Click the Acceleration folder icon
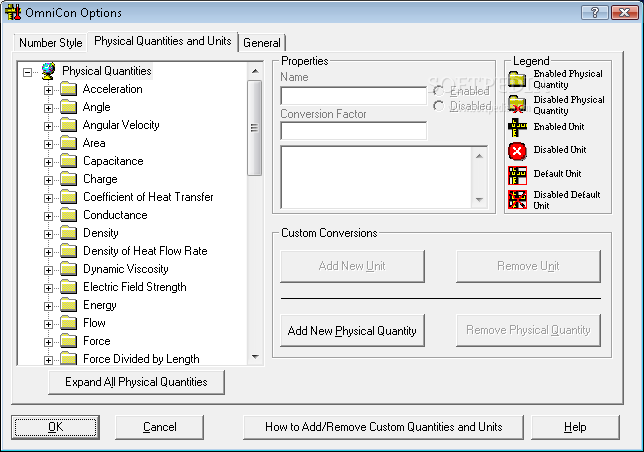Screen dimensions: 644x452 pos(68,89)
